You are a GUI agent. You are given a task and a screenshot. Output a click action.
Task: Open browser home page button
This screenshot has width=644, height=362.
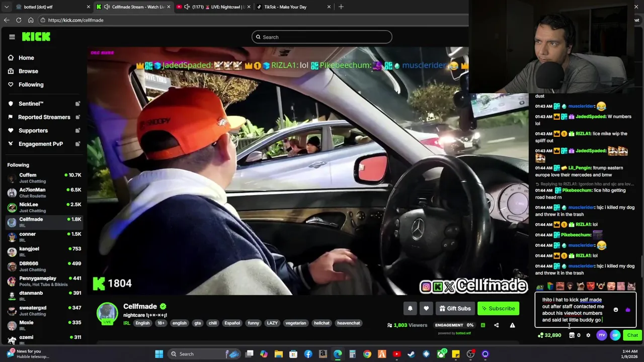31,20
